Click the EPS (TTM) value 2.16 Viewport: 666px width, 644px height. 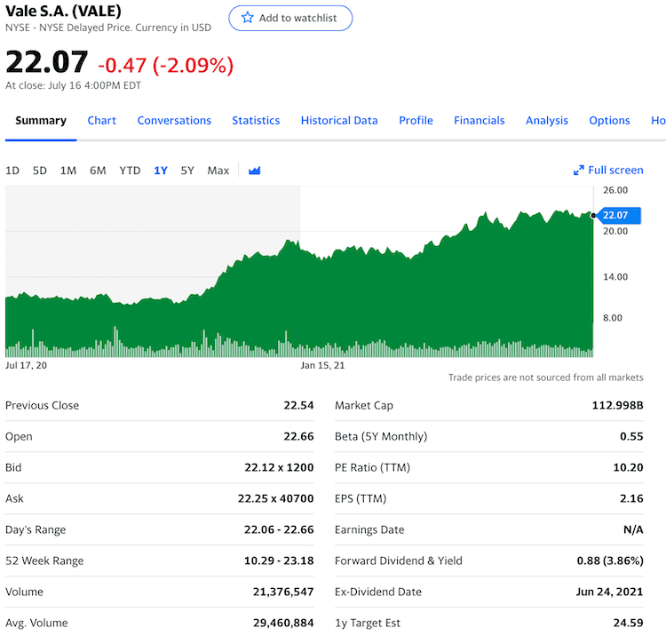631,498
